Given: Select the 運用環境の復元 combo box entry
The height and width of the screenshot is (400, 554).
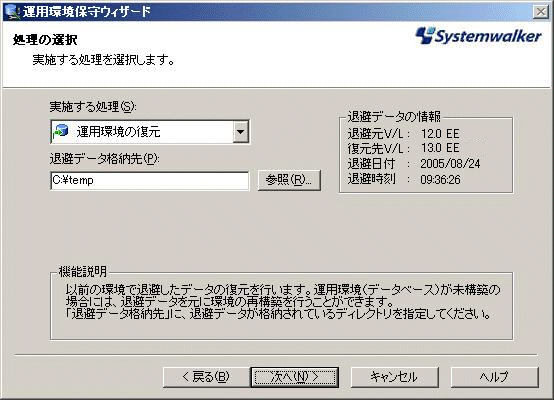Looking at the screenshot, I should 150,132.
